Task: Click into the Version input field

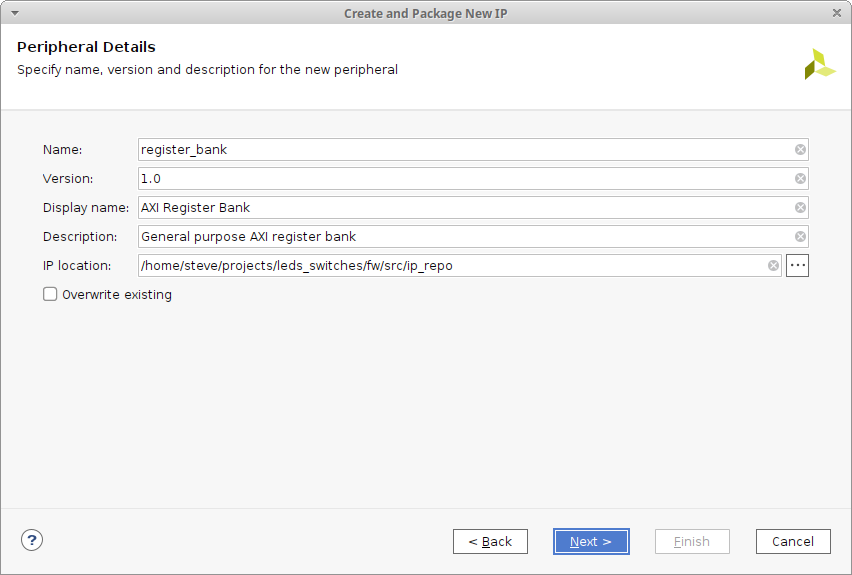Action: pyautogui.click(x=460, y=179)
